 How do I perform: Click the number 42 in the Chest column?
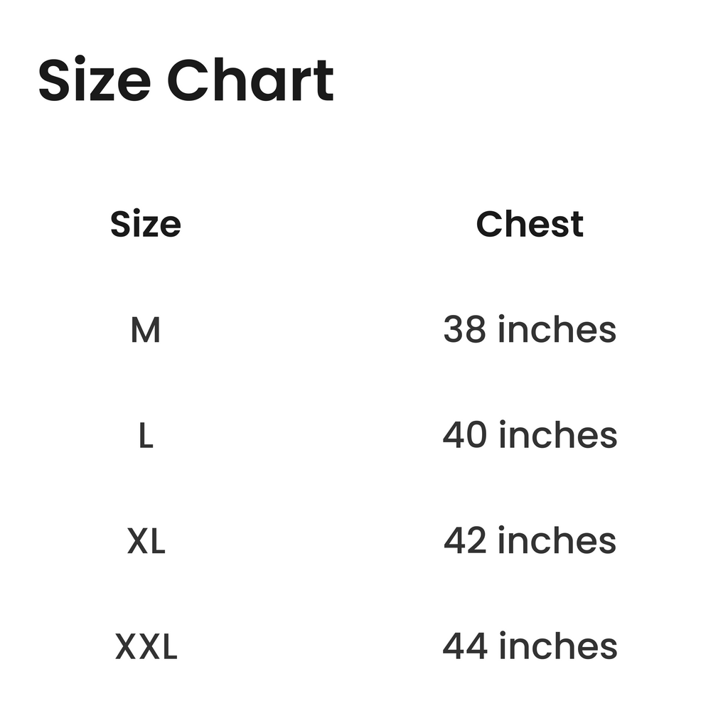(x=466, y=541)
